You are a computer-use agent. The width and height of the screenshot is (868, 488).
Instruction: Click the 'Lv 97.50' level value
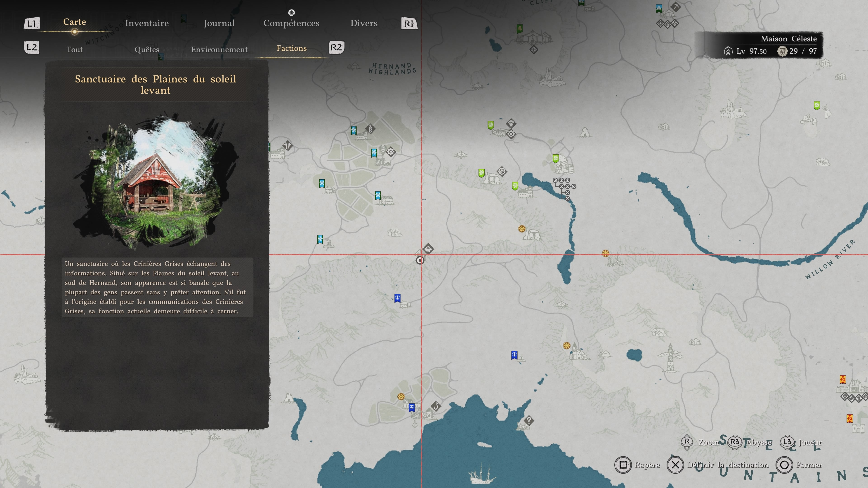[751, 51]
